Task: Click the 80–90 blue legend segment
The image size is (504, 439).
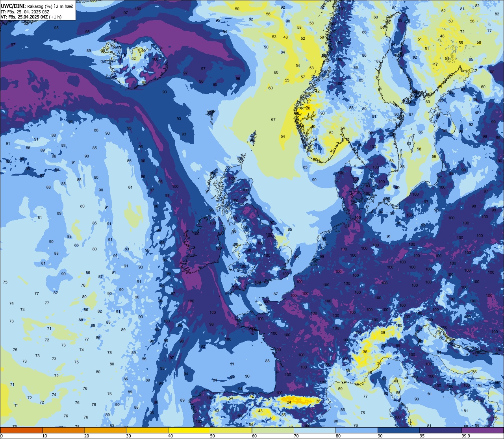Action: pyautogui.click(x=357, y=430)
